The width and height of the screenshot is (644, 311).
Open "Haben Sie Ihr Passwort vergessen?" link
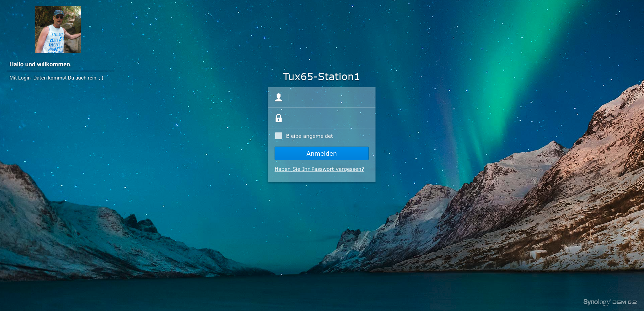click(319, 169)
